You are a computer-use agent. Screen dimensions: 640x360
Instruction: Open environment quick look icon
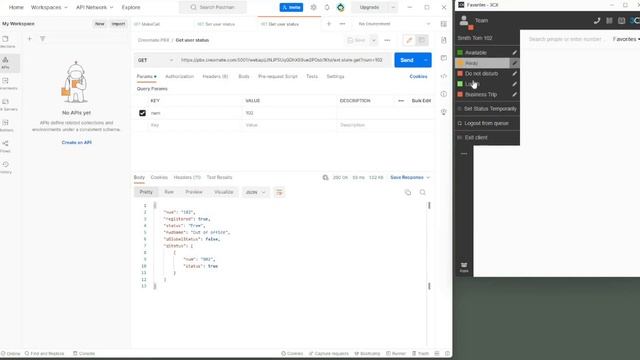click(444, 24)
